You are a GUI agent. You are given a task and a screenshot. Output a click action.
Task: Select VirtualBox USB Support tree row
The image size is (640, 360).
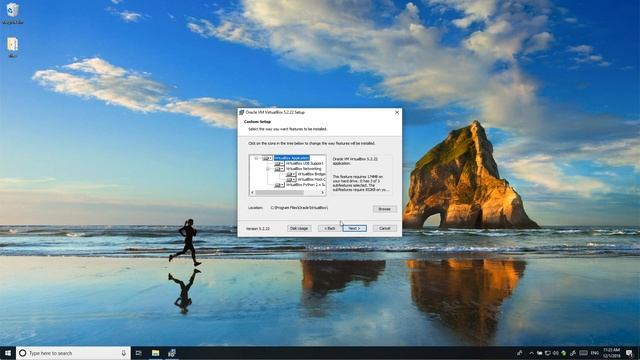click(x=304, y=163)
